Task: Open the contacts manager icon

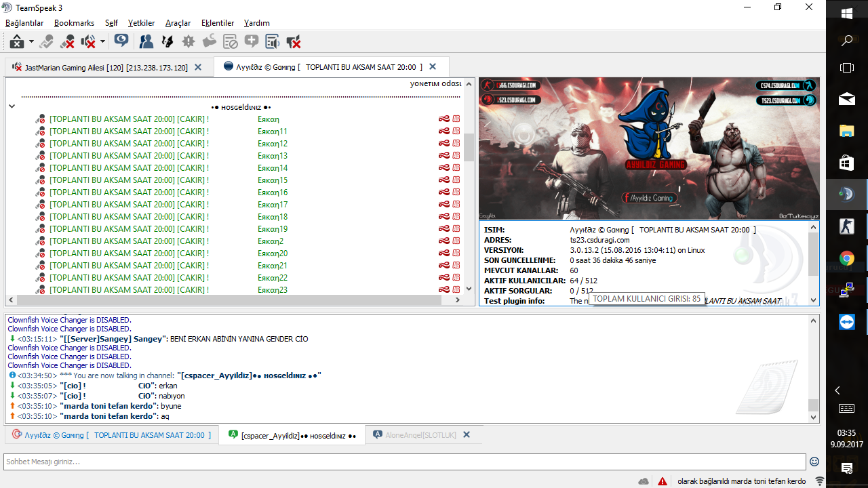Action: [146, 42]
